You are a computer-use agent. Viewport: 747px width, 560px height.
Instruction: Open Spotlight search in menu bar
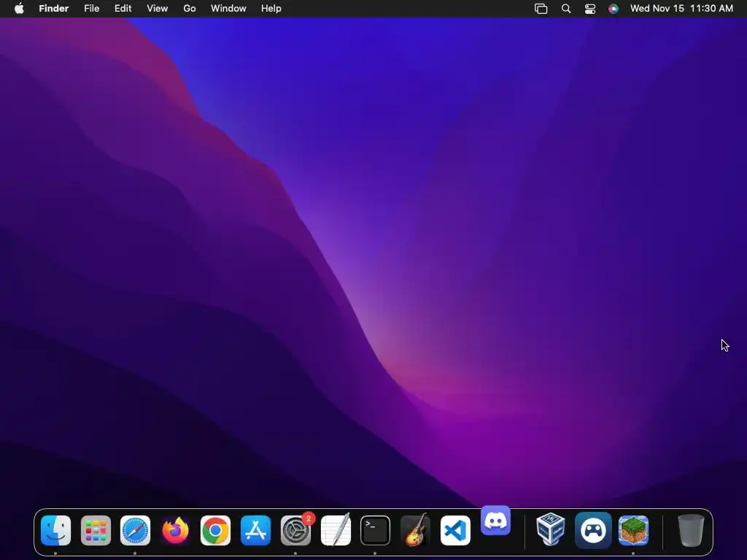coord(566,9)
